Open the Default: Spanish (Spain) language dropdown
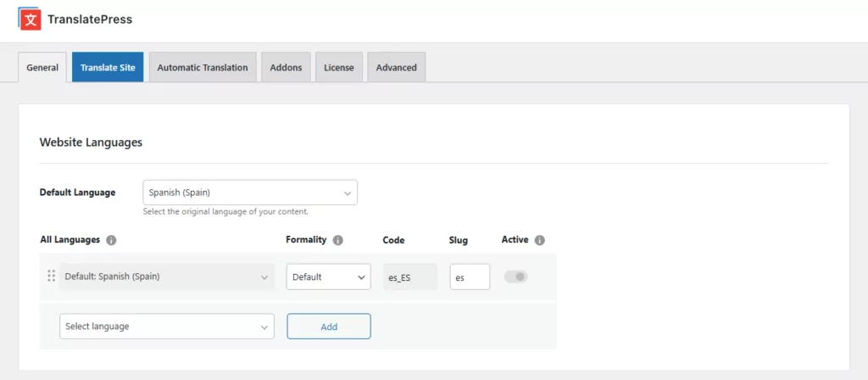 pos(167,277)
